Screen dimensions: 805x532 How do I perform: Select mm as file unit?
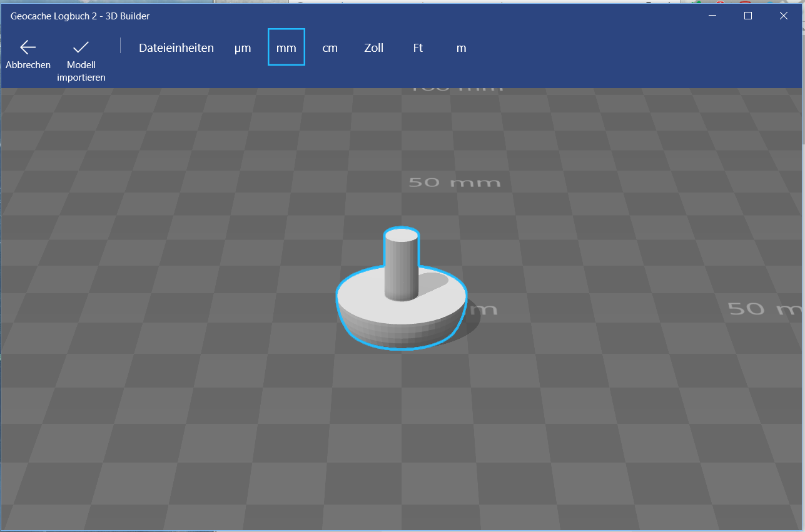[286, 48]
